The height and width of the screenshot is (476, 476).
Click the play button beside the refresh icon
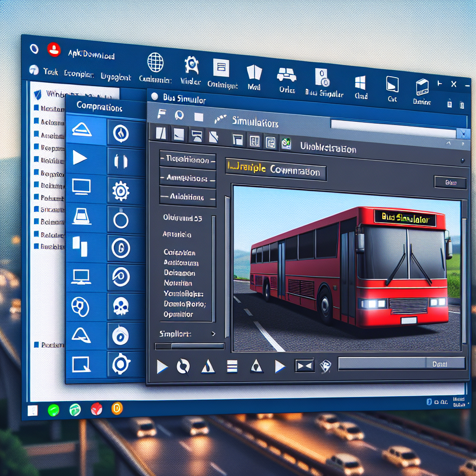point(162,366)
